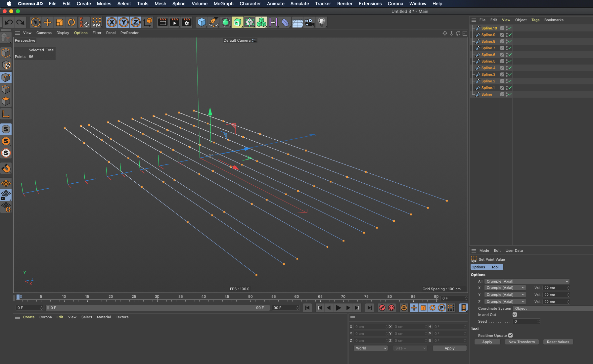Click the Light bulb icon
The height and width of the screenshot is (364, 593).
[x=321, y=22]
